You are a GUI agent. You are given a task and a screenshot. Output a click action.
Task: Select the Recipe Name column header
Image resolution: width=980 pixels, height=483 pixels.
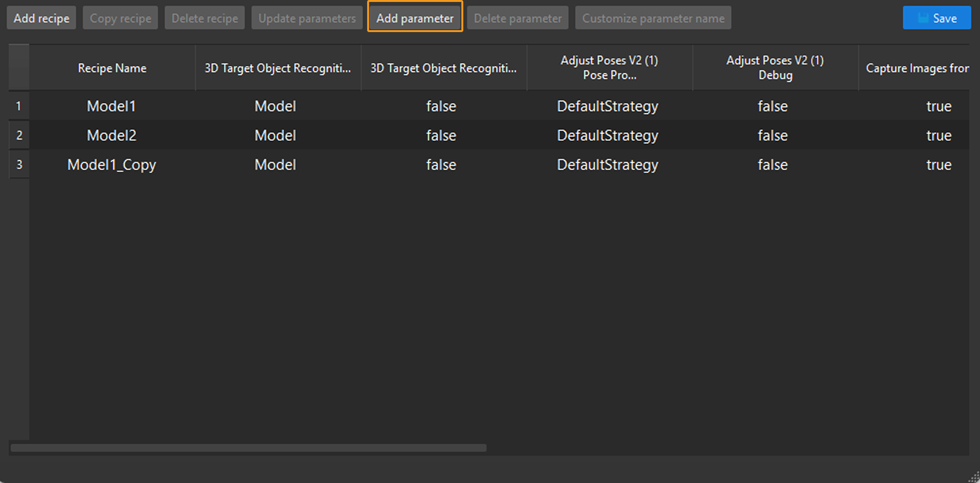(112, 68)
